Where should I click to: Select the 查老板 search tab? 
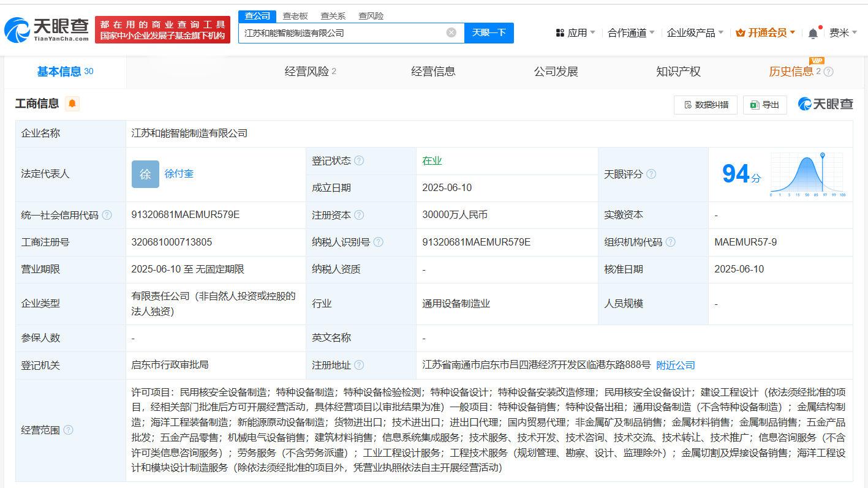295,16
